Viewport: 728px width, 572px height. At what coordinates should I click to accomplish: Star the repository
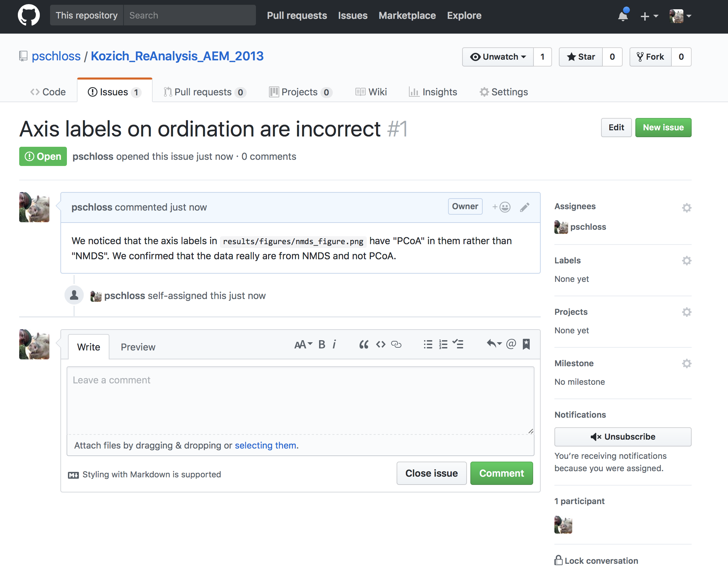click(581, 57)
